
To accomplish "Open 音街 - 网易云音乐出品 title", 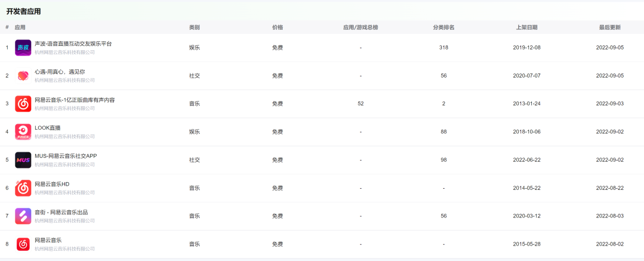I will click(61, 212).
